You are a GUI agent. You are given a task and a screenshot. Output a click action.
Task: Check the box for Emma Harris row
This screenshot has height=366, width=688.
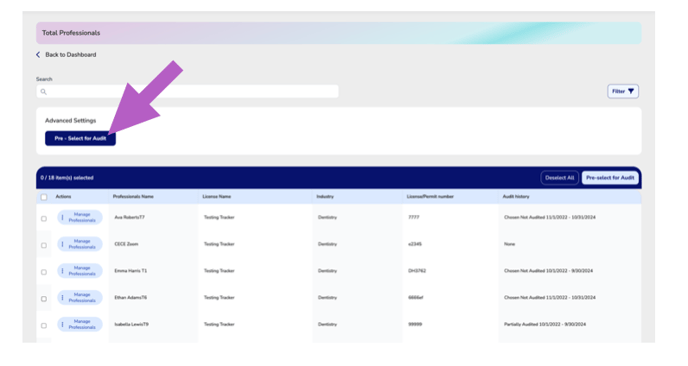(x=44, y=272)
